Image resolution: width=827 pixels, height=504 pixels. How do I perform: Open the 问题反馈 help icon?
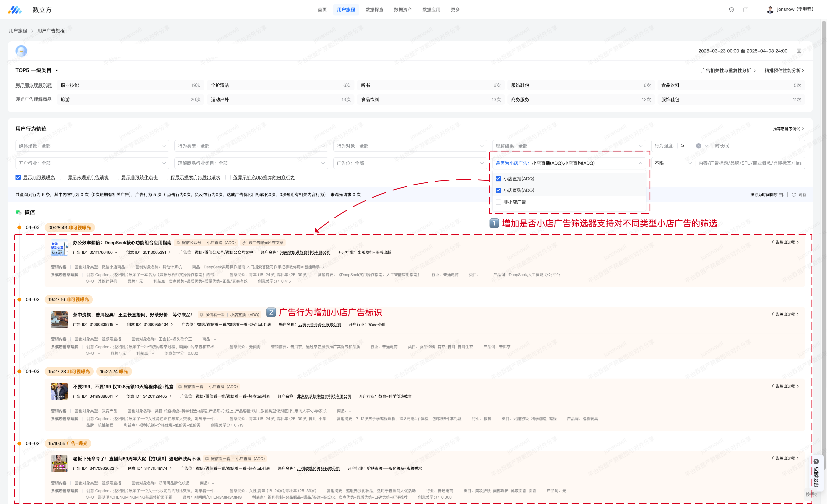816,461
